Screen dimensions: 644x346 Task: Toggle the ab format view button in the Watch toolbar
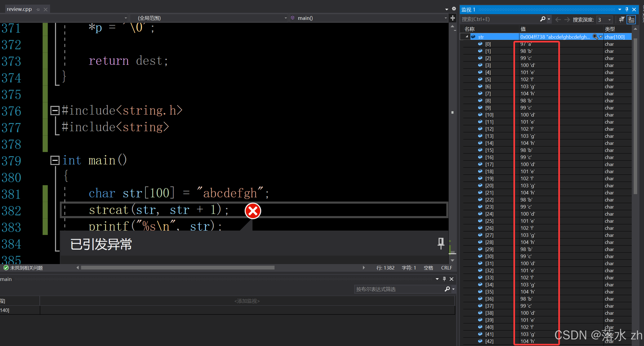click(631, 20)
